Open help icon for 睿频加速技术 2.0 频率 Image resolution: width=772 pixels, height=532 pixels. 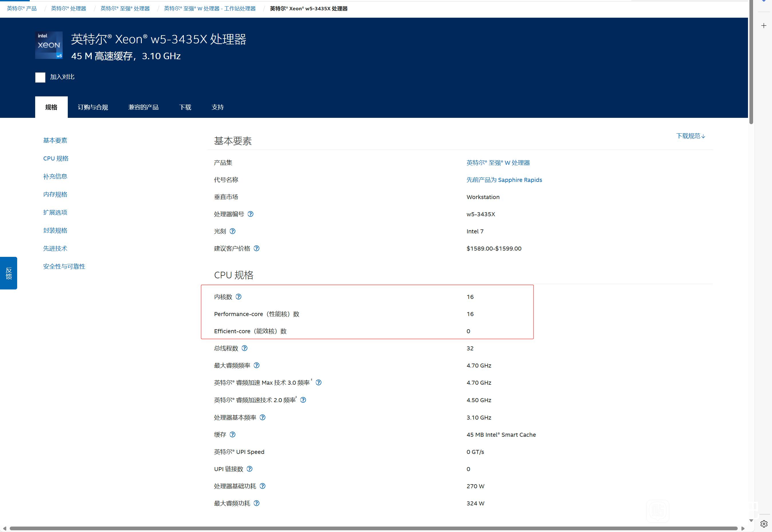click(303, 400)
